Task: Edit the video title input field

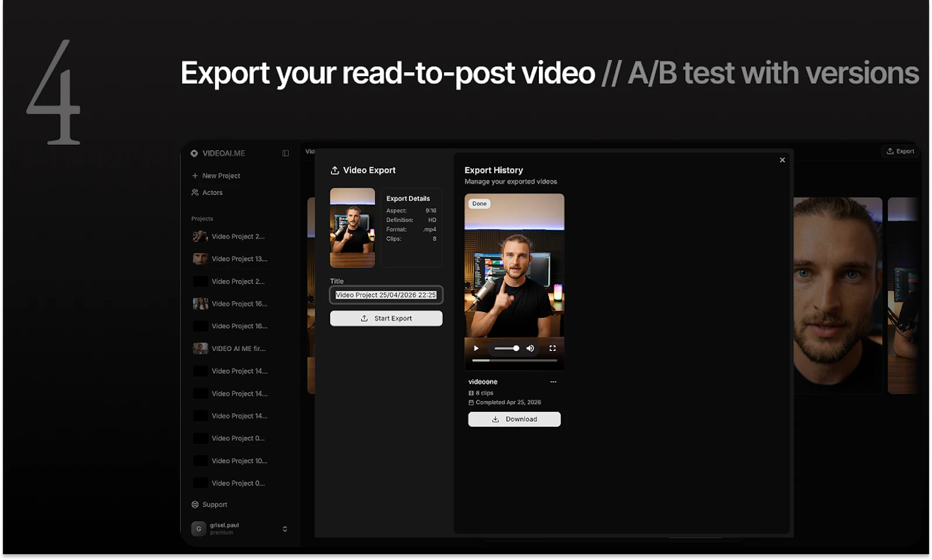Action: [x=386, y=295]
